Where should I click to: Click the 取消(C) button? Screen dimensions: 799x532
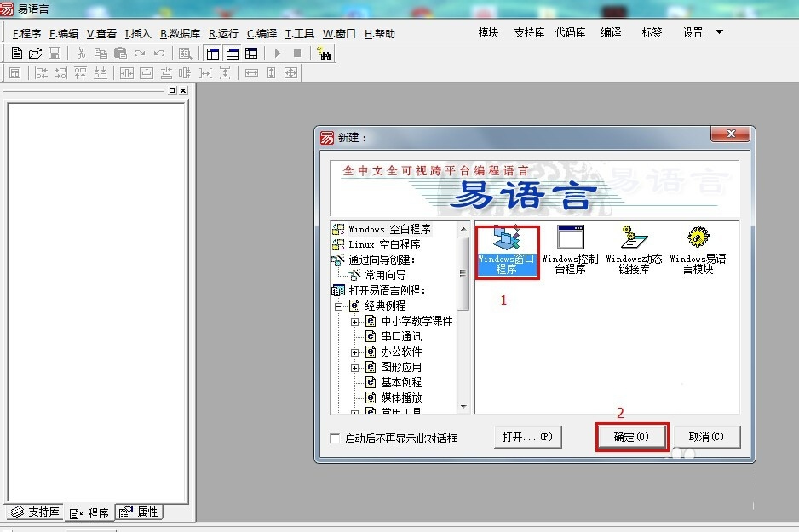706,437
